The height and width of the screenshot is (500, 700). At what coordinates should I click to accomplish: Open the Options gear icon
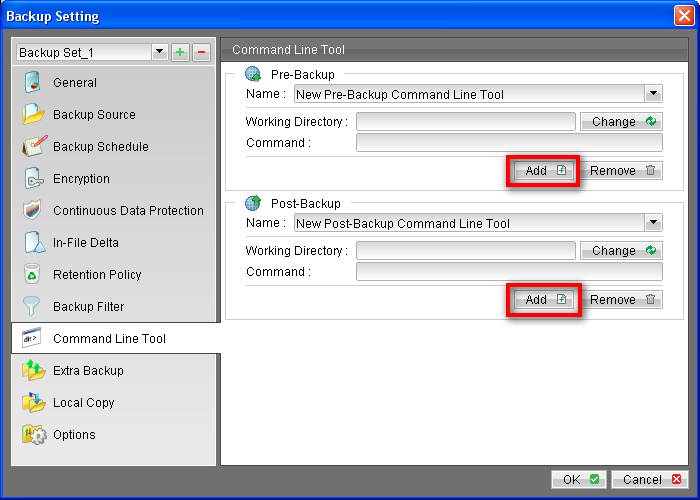pos(33,435)
